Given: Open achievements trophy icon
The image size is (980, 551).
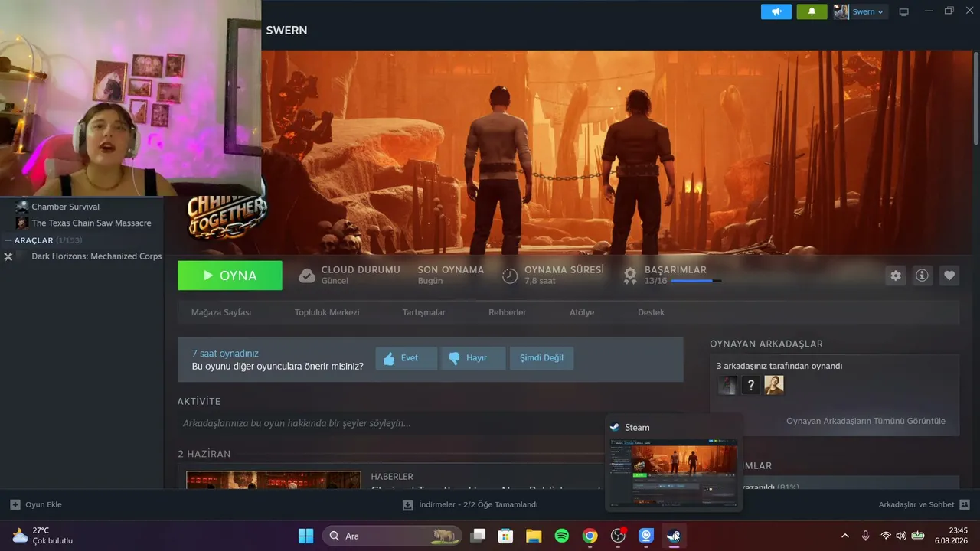Looking at the screenshot, I should pos(630,275).
